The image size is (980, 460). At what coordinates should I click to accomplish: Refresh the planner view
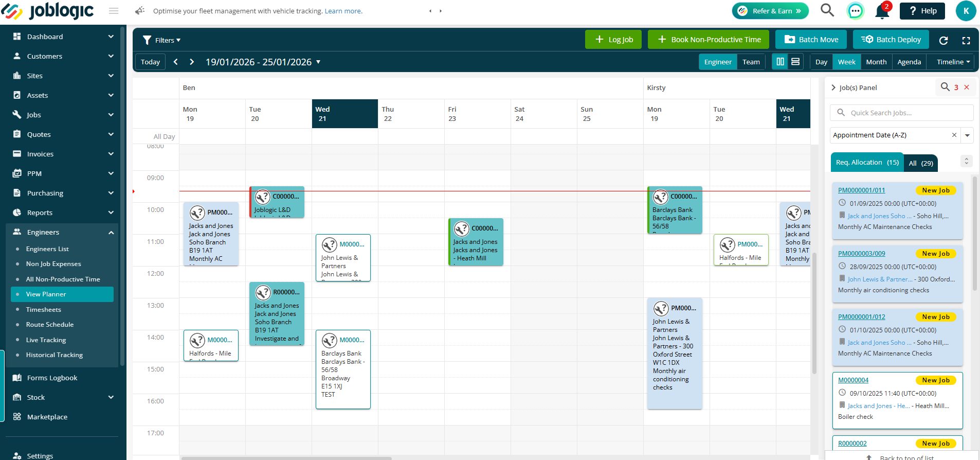click(x=943, y=40)
